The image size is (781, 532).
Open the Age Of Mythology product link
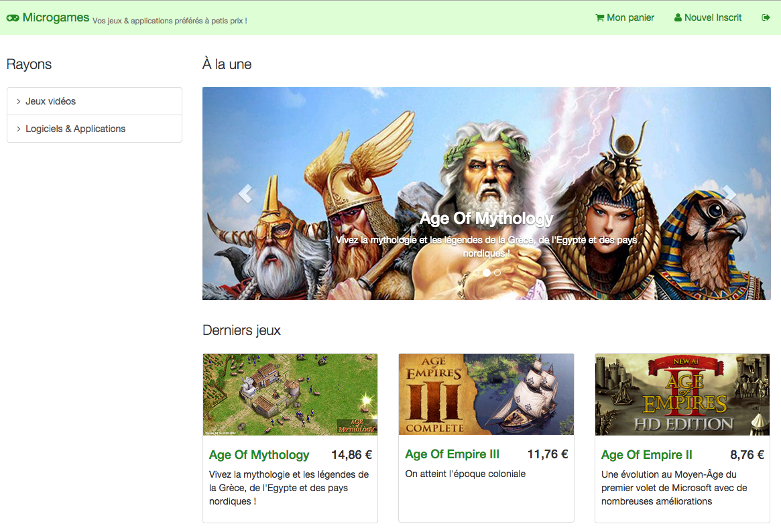point(259,455)
